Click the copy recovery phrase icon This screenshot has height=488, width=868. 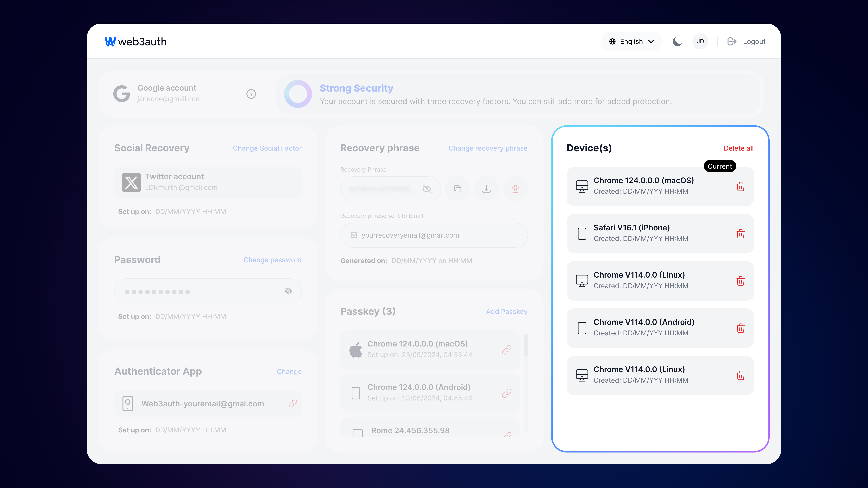[x=457, y=189]
